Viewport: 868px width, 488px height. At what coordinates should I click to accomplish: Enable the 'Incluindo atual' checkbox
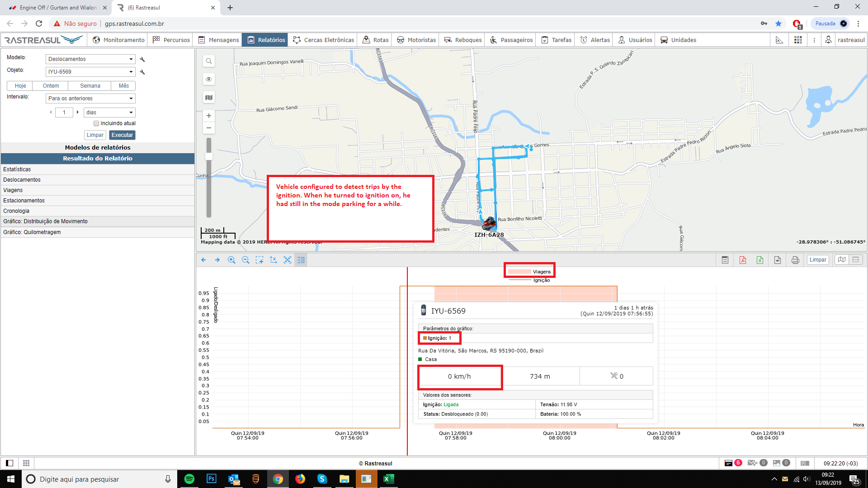(x=96, y=123)
